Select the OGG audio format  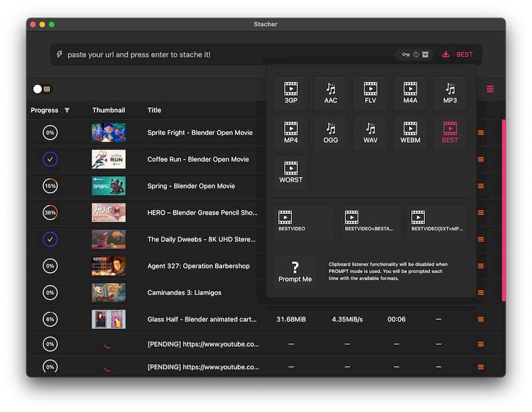click(331, 132)
